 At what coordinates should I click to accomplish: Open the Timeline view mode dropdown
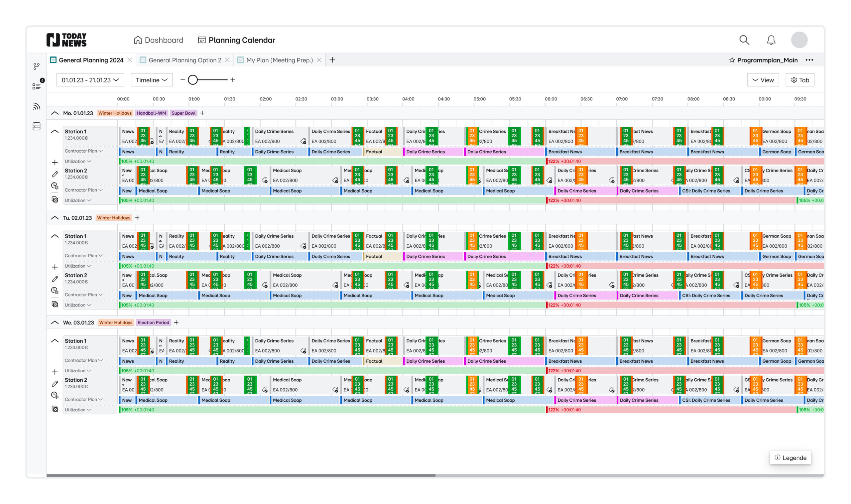coord(152,80)
